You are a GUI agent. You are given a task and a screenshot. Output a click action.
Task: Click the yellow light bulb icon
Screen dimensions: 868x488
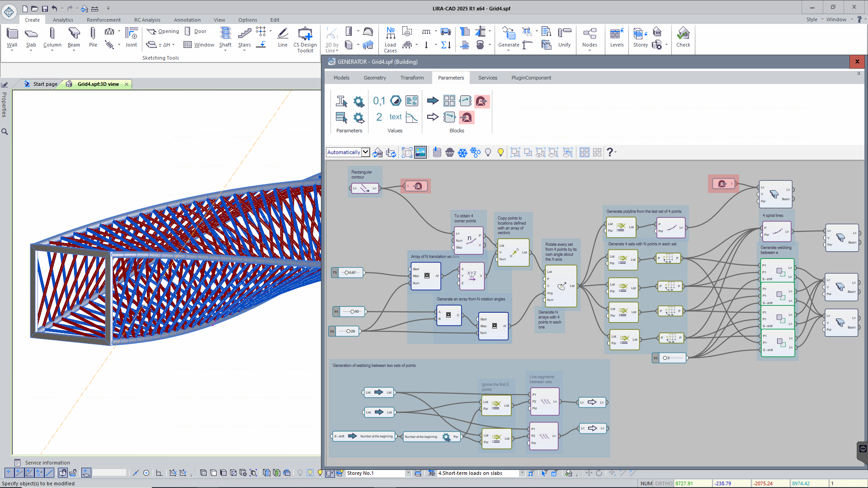500,153
